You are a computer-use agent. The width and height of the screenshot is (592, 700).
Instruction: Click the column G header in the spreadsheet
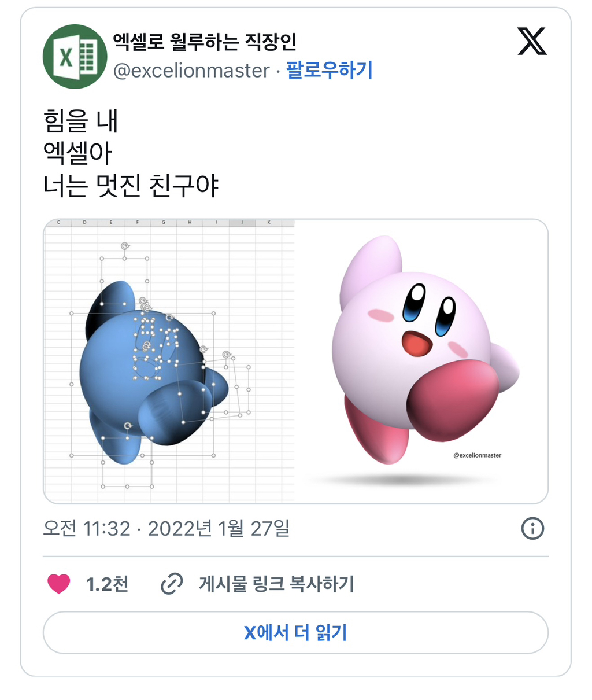point(164,223)
